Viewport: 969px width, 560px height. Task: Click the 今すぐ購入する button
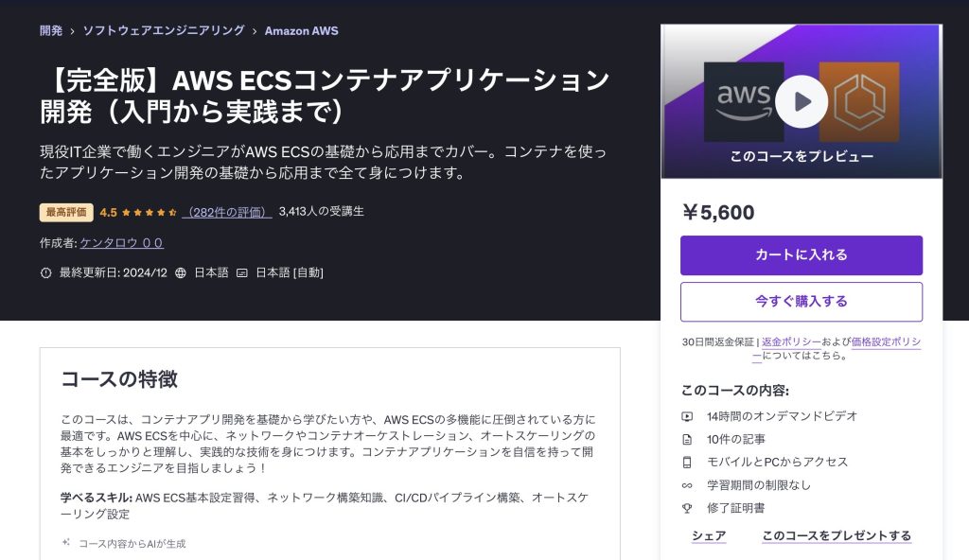click(x=801, y=302)
